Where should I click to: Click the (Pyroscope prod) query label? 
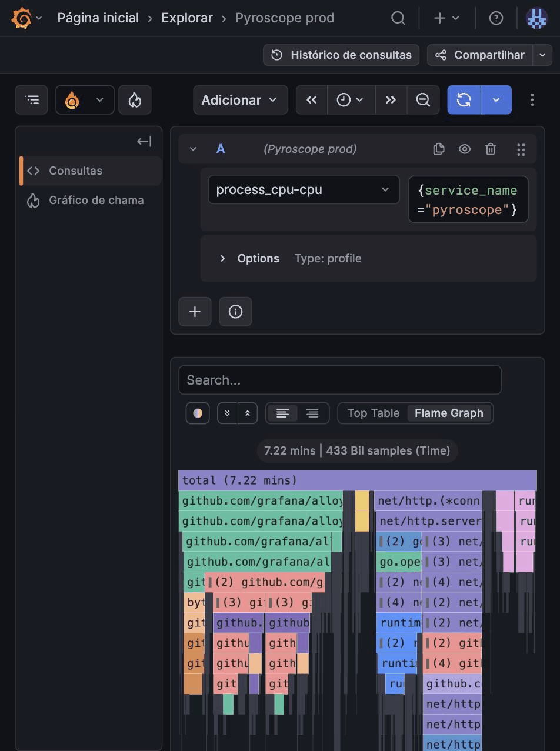(x=310, y=149)
